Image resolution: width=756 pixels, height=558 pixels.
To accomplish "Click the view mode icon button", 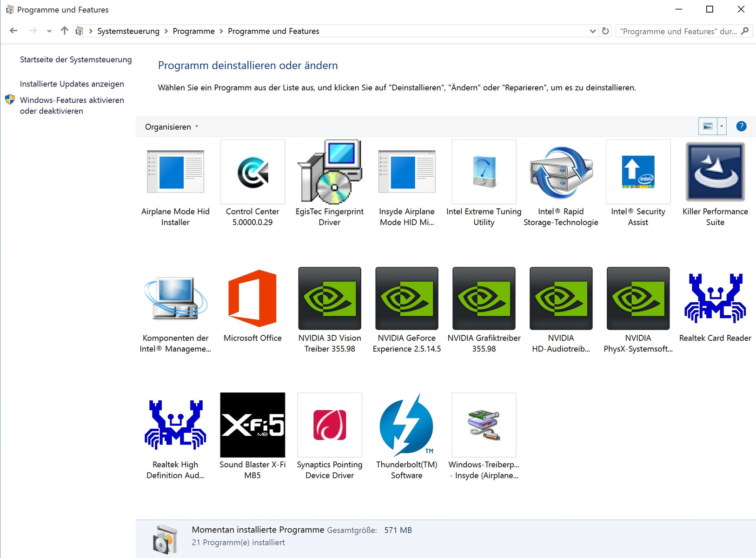I will [x=708, y=126].
